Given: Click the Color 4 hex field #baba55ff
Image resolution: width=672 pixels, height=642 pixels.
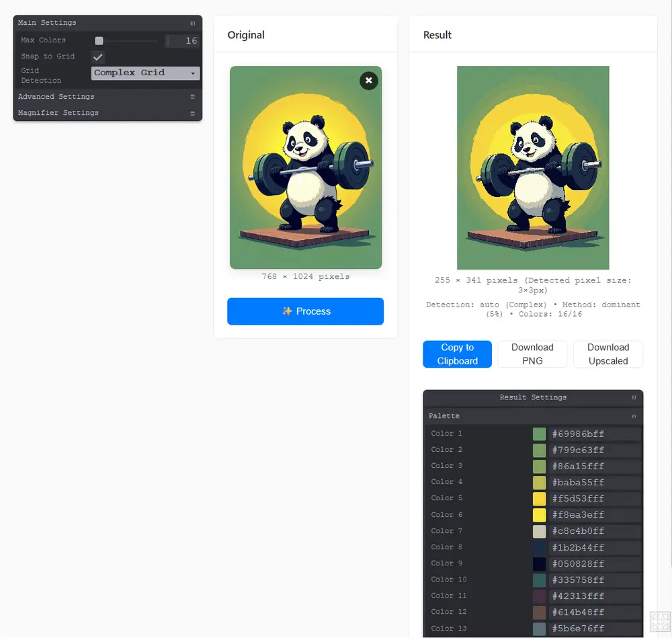Looking at the screenshot, I should click(x=594, y=483).
